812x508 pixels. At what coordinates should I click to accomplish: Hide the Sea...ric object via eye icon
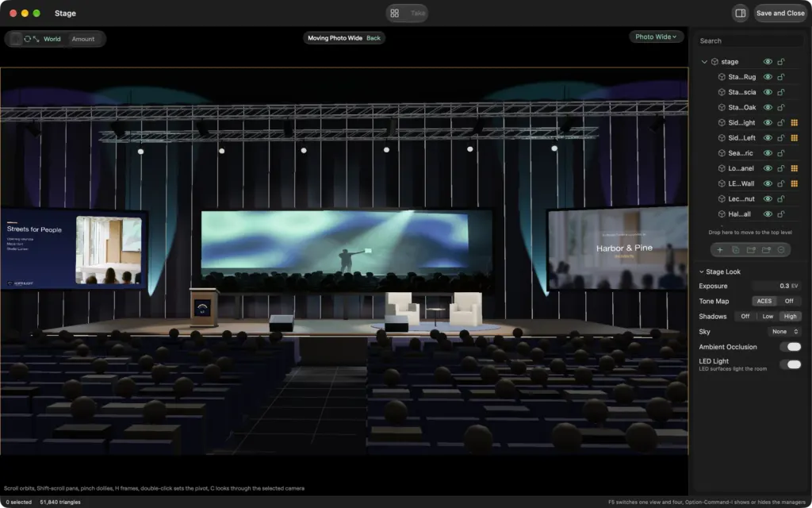click(x=768, y=153)
